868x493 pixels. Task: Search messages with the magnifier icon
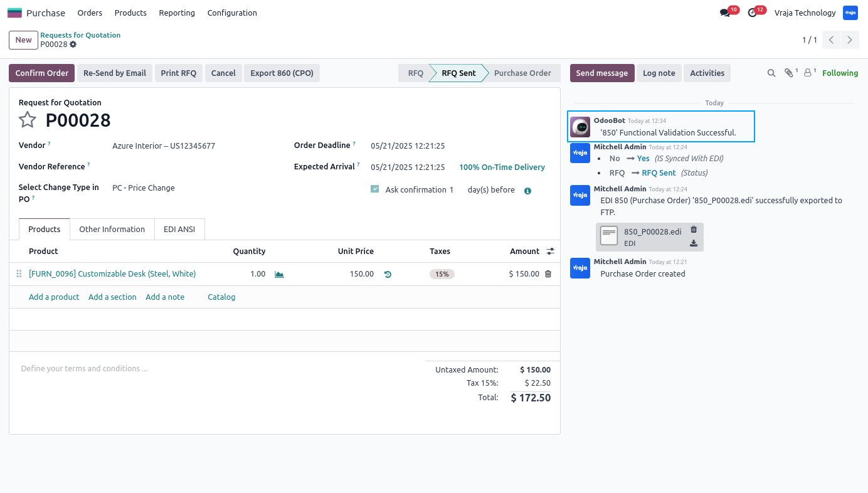coord(771,73)
